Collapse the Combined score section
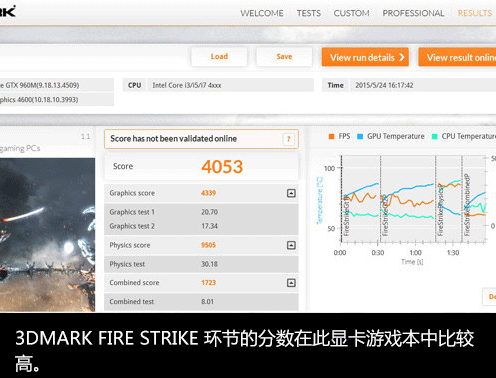This screenshot has width=496, height=378. click(291, 283)
